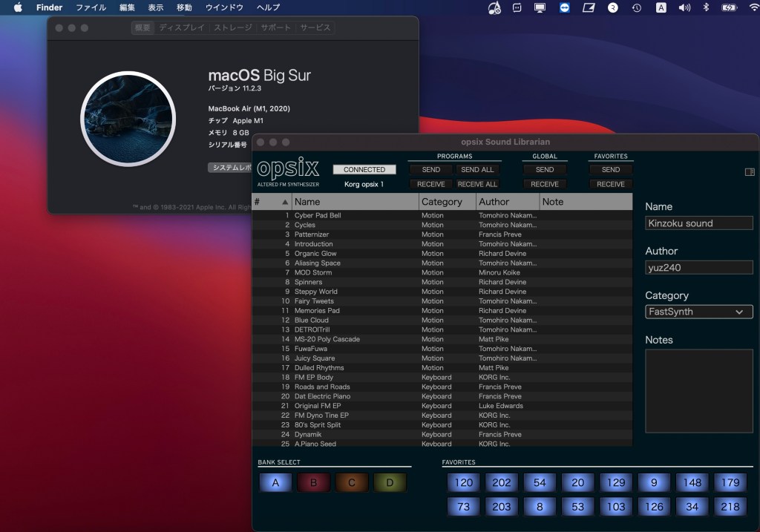Click SEND ALL under Programs

[x=477, y=170]
